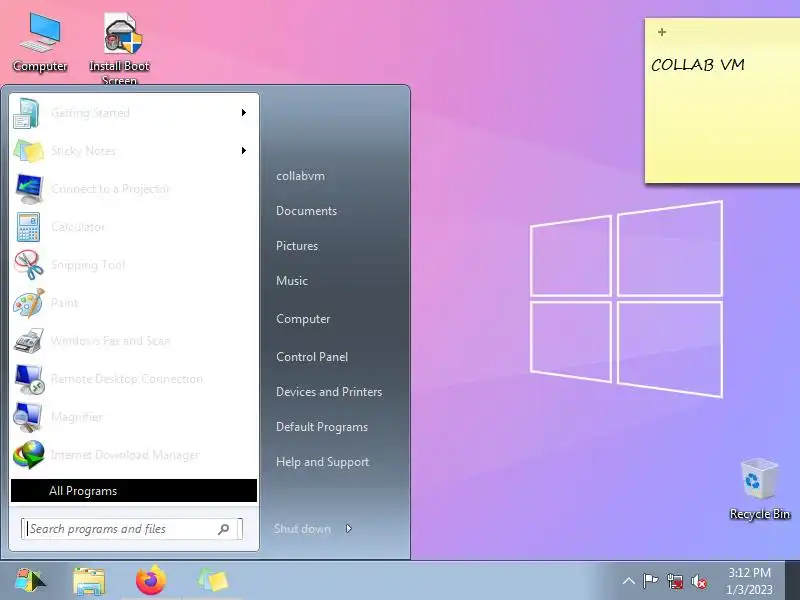Click the Computer desktop icon
The width and height of the screenshot is (800, 600).
(x=40, y=43)
